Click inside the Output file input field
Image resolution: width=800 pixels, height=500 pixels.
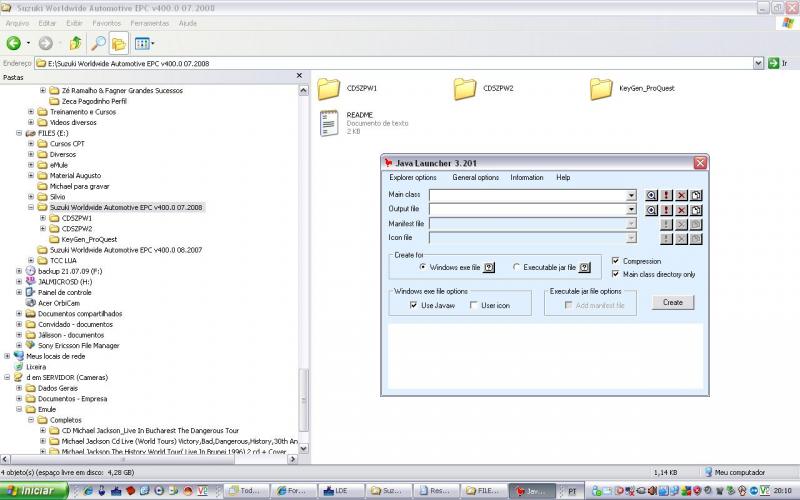click(x=528, y=210)
